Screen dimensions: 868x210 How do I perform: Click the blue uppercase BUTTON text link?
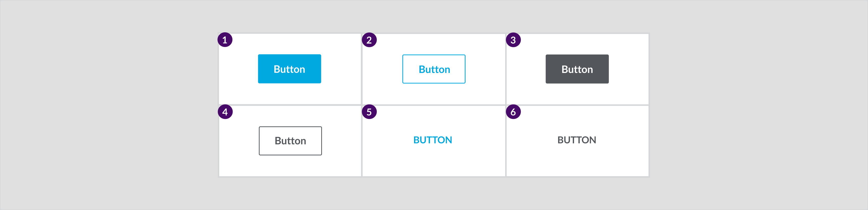coord(433,140)
